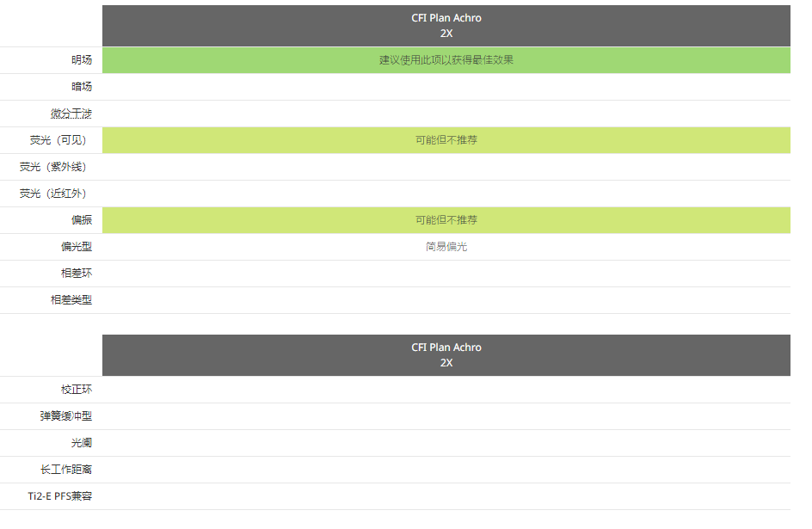Click the 相差环 row label
Viewport: 812px width, 529px height.
coord(76,274)
